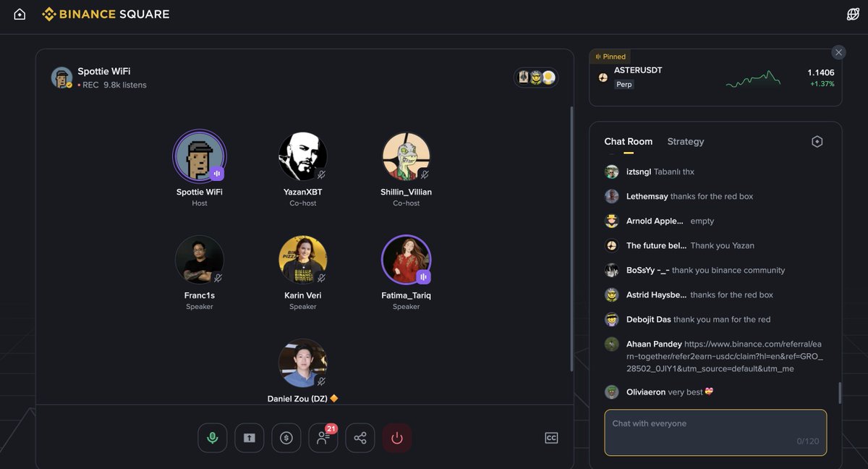
Task: Focus the Chat with everyone input
Action: click(715, 433)
